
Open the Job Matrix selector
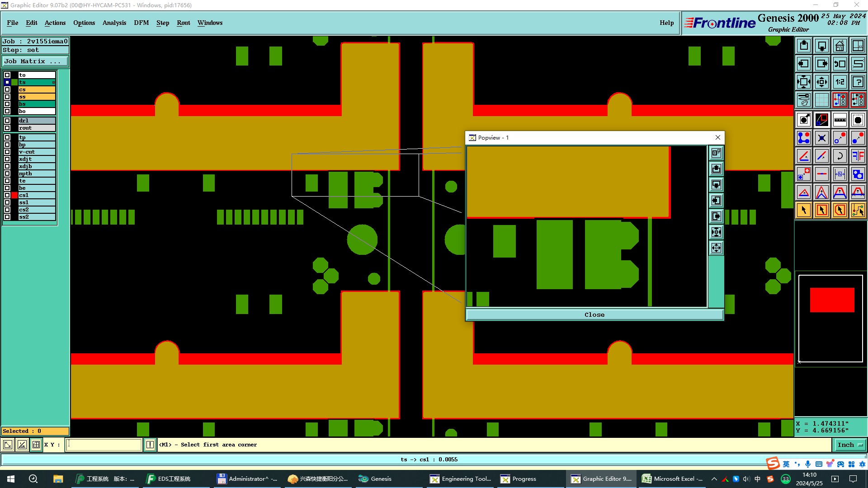point(35,61)
